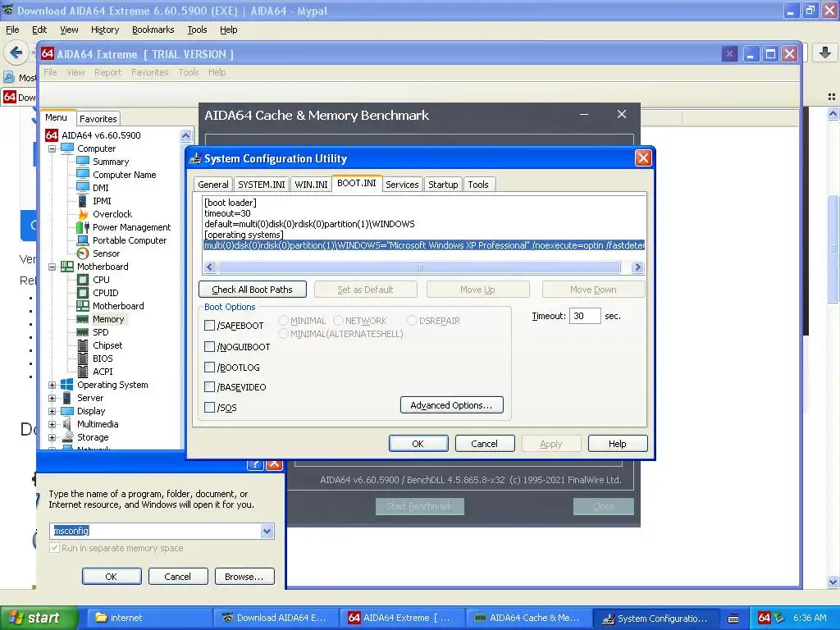Check the /SOS option

209,407
